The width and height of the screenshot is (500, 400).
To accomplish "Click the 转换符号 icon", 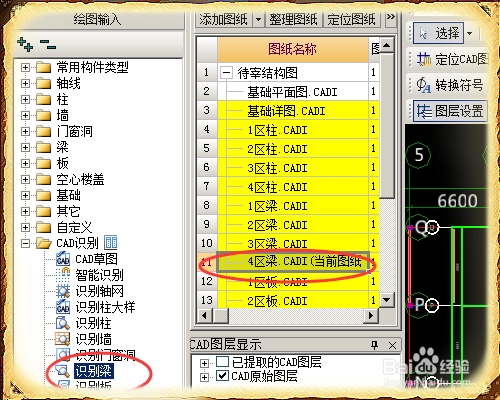I will tap(424, 85).
